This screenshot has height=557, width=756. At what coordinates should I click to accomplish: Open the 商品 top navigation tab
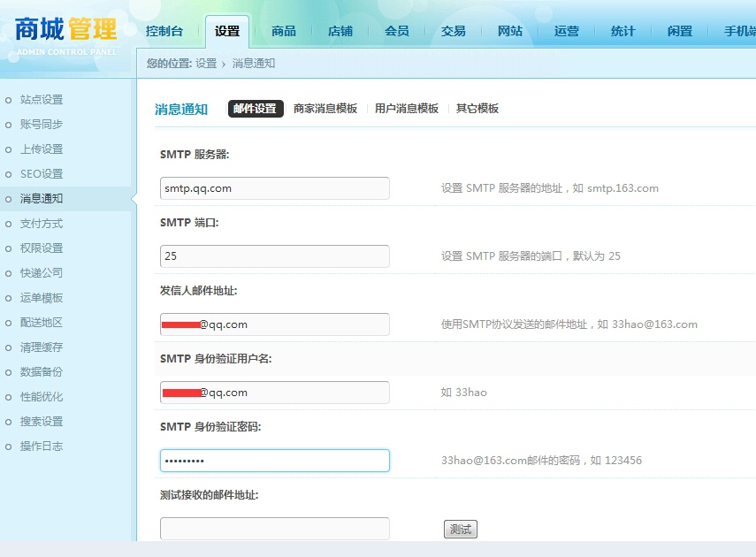[x=284, y=31]
